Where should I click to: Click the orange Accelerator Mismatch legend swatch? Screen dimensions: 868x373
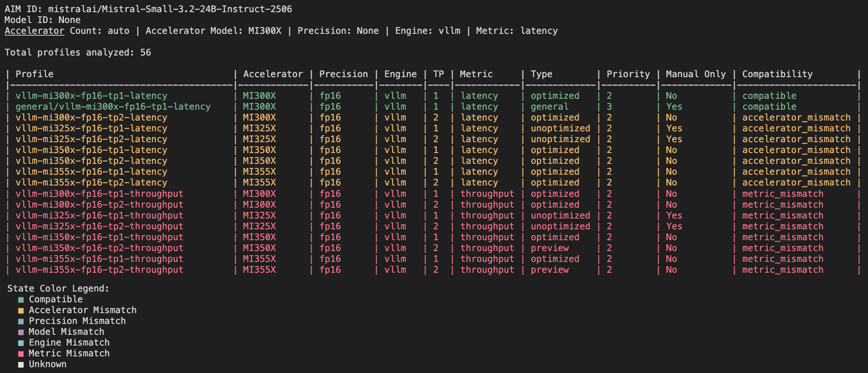21,310
